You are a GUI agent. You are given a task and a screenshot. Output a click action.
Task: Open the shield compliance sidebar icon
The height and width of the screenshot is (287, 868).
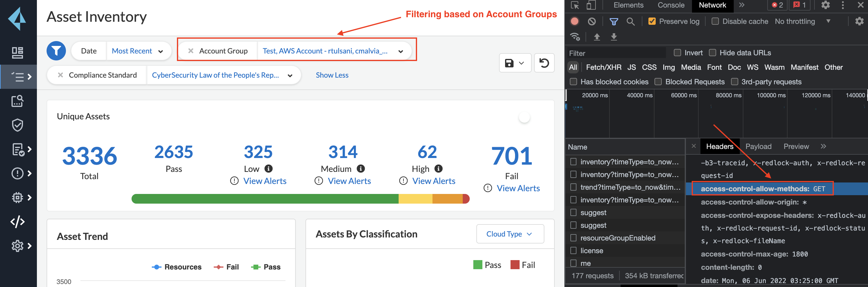(x=18, y=125)
